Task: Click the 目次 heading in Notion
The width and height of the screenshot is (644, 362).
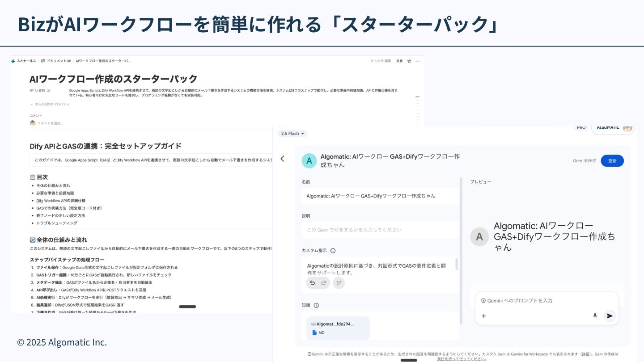Action: (x=39, y=177)
